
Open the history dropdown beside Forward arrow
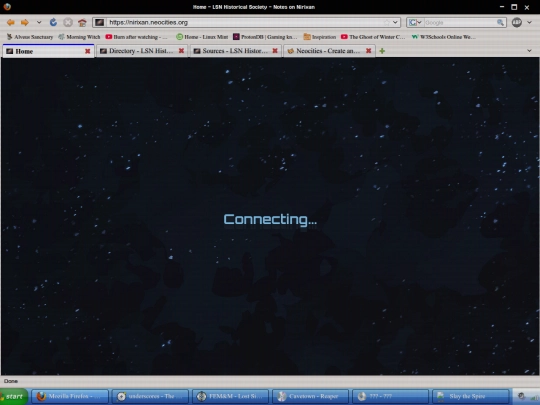(x=39, y=22)
